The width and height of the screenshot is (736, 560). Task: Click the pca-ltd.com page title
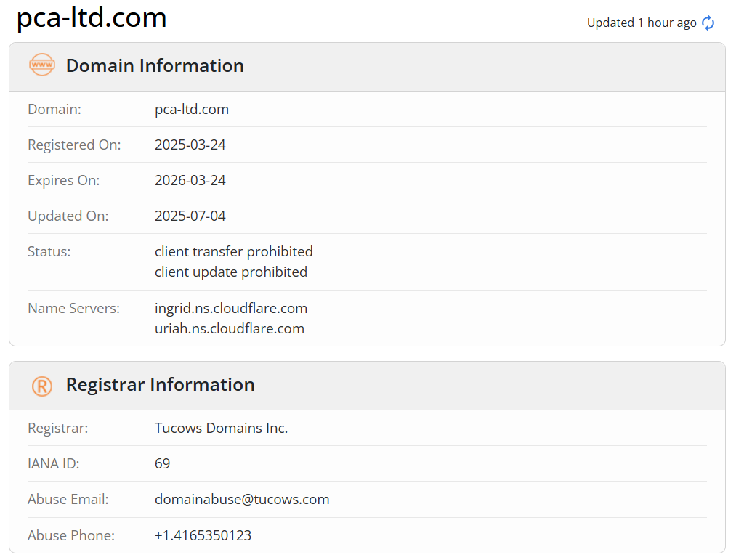(92, 18)
